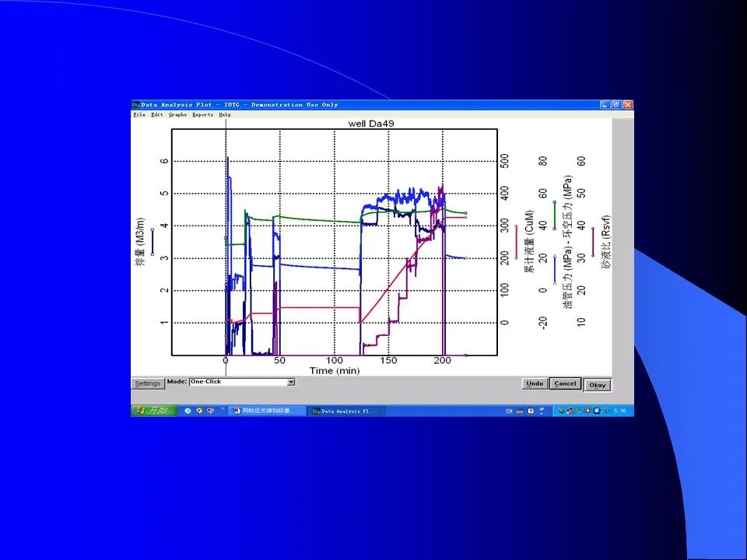Open the Help menu

pos(225,115)
